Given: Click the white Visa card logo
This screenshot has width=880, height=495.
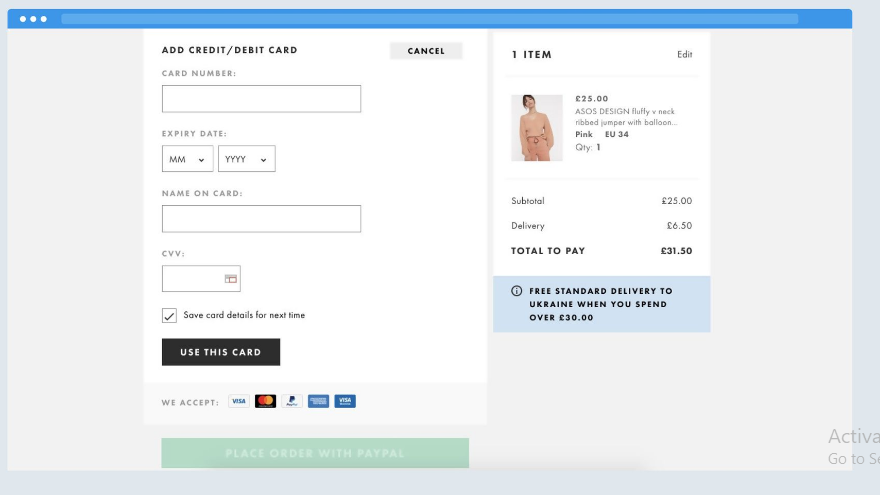Looking at the screenshot, I should pyautogui.click(x=239, y=401).
